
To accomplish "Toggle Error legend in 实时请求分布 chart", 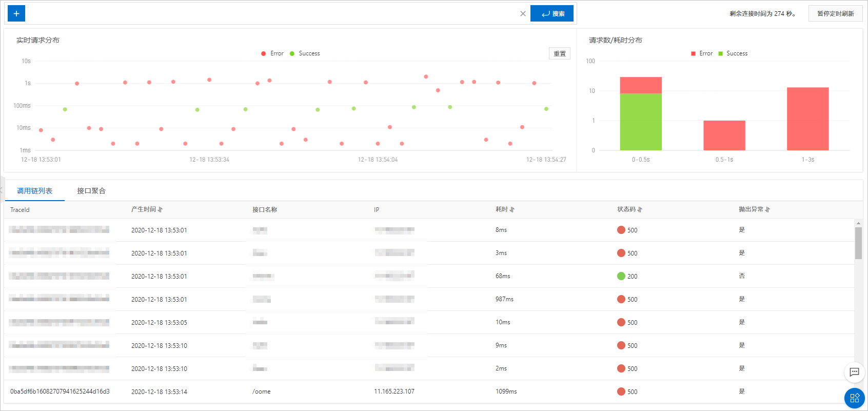I will pos(272,53).
